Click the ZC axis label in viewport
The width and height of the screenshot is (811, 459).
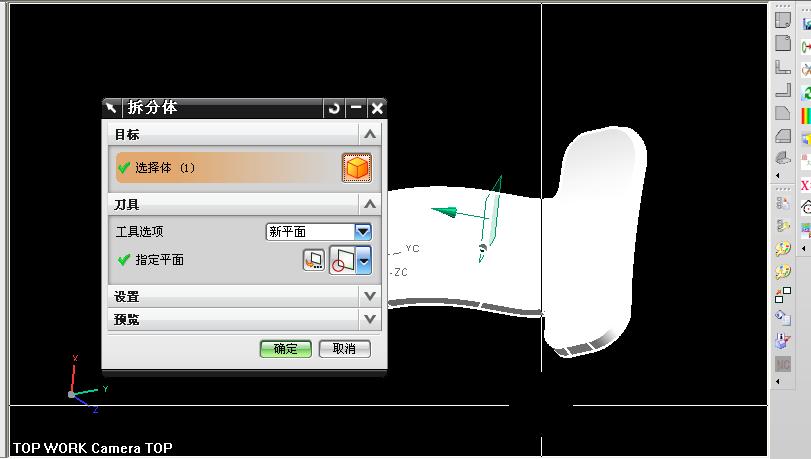tap(400, 272)
